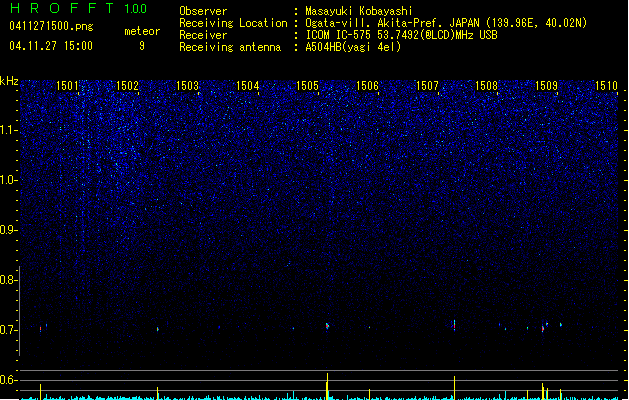Click the 0.7 kHz frequency axis label
Image resolution: width=629 pixels, height=400 pixels.
pyautogui.click(x=8, y=330)
